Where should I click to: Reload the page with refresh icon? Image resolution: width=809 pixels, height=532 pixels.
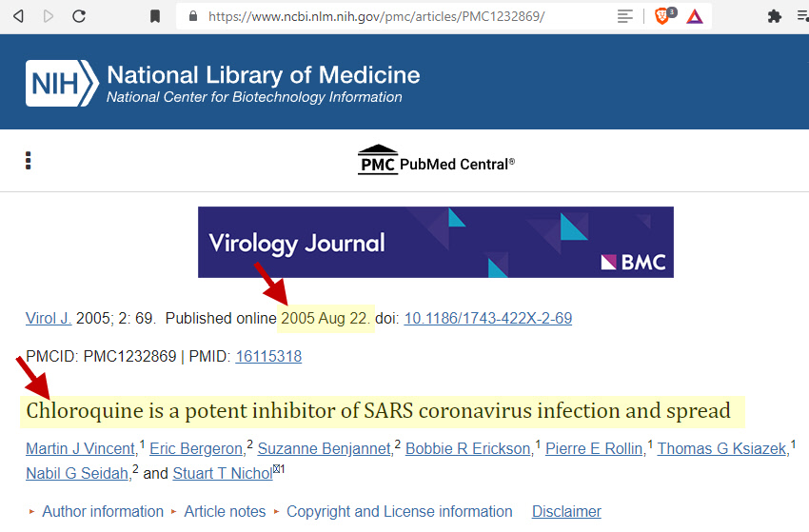pos(79,16)
